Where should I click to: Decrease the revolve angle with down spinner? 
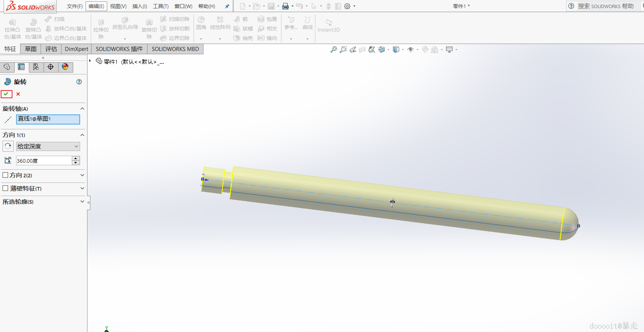point(76,163)
